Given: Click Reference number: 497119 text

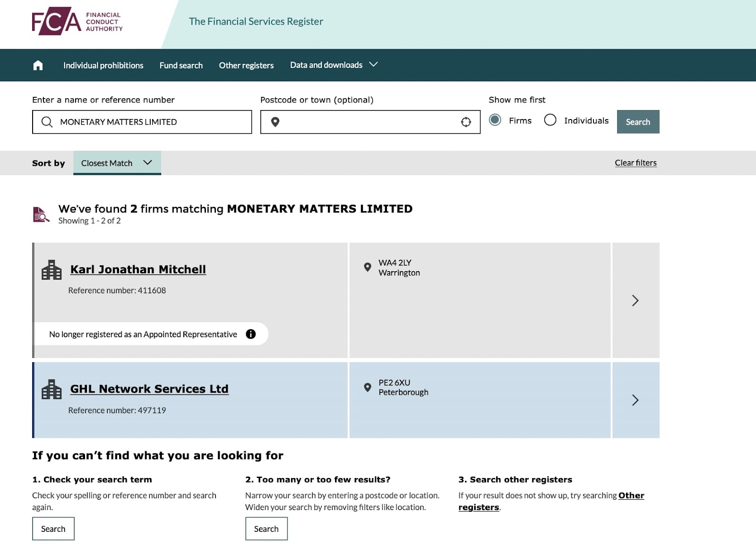Looking at the screenshot, I should pyautogui.click(x=117, y=410).
